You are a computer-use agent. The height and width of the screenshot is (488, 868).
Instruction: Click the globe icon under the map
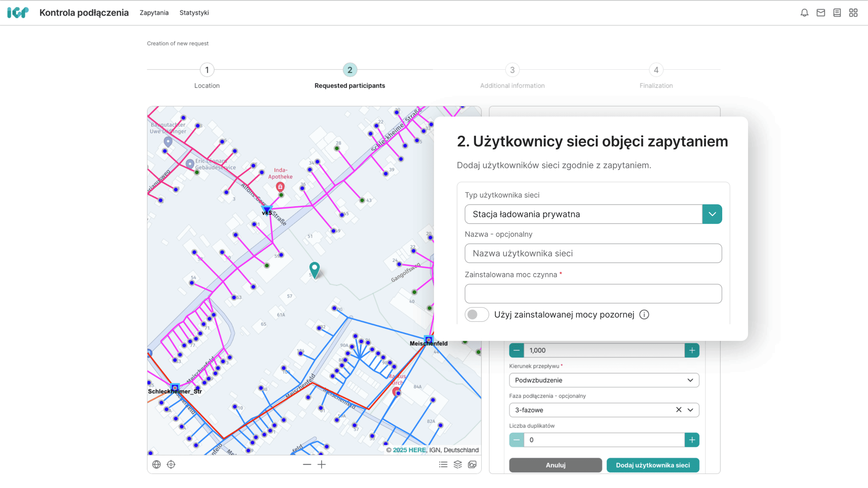point(156,464)
